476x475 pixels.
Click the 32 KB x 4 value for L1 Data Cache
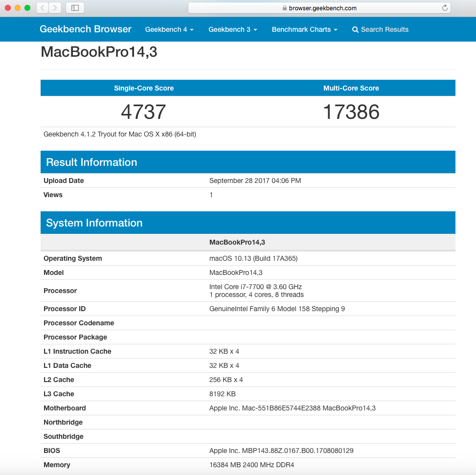pyautogui.click(x=224, y=365)
